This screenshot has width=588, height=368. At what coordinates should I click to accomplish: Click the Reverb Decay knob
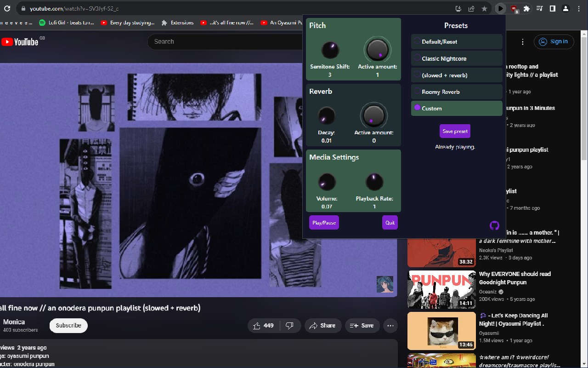[327, 115]
